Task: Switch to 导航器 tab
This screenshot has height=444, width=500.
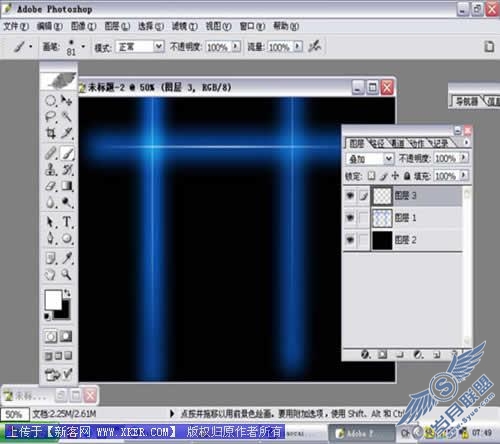Action: tap(467, 101)
